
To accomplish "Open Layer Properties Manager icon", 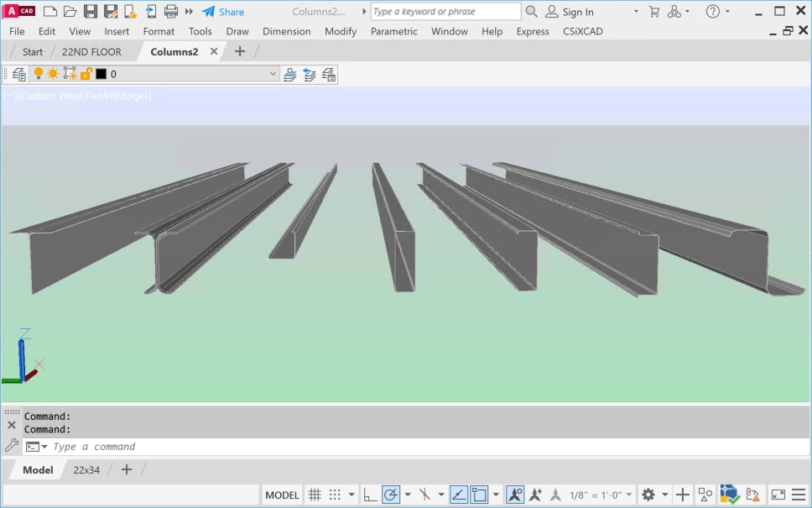I will click(18, 74).
